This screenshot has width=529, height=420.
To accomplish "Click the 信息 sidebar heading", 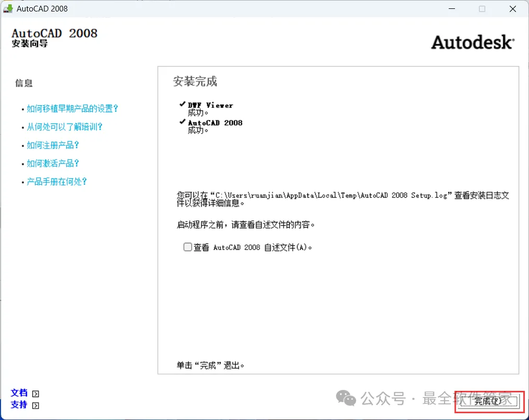I will pos(23,83).
